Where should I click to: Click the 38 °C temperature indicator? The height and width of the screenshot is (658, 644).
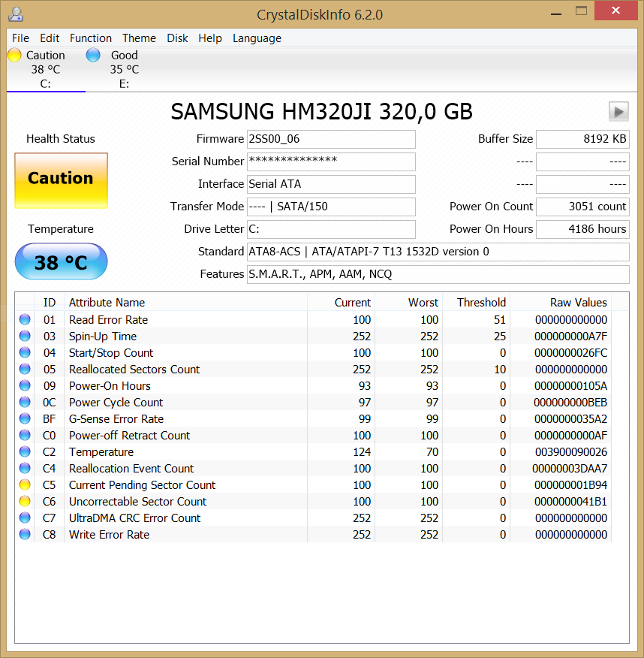pos(62,261)
